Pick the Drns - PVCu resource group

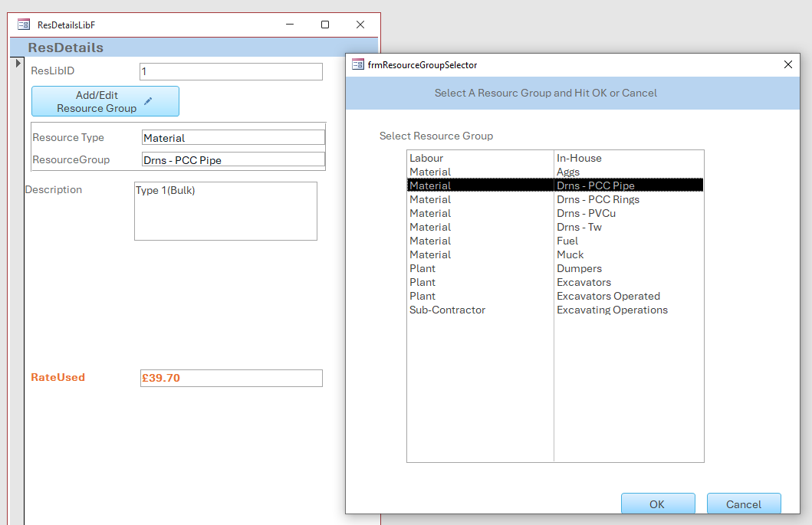coord(586,214)
